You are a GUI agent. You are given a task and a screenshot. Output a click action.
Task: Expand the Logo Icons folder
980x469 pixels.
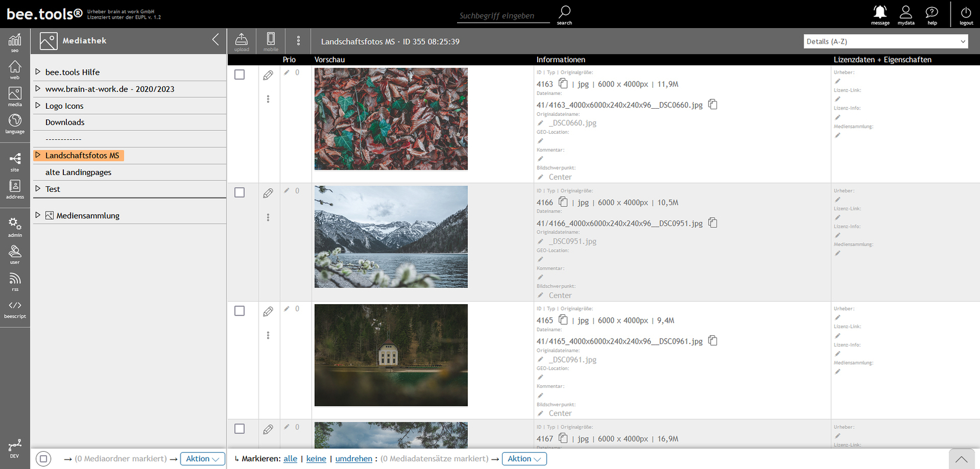pos(38,105)
